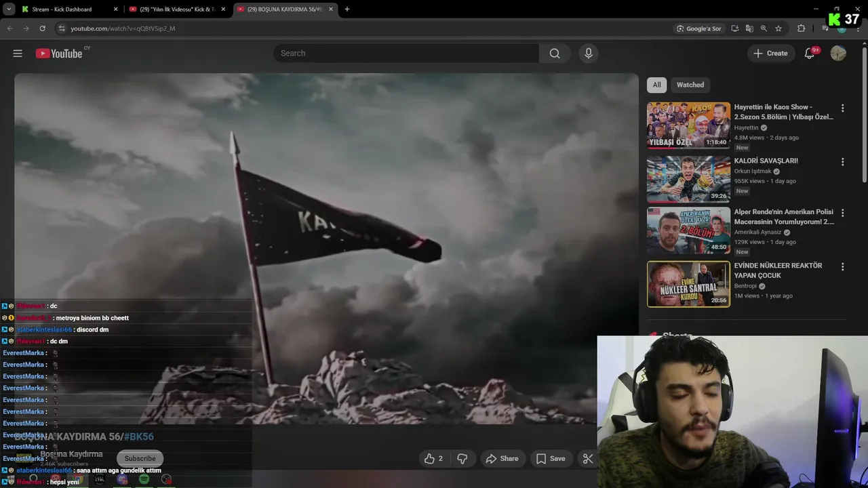Click title "KALORİ SAVAŞLARI!"
The width and height of the screenshot is (868, 488).
pos(766,161)
